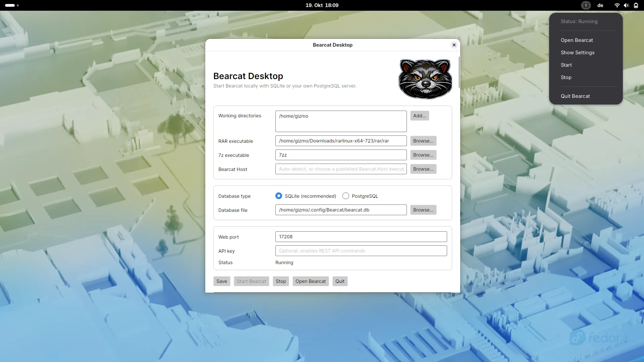The width and height of the screenshot is (644, 362).
Task: Open the Activities workspace indicator
Action: pos(12,5)
